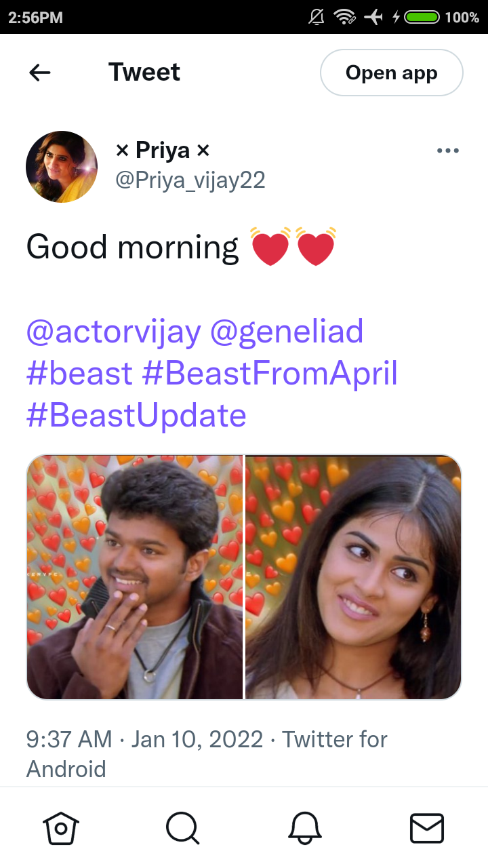488x868 pixels.
Task: Tap the muted notification bell in status bar
Action: [316, 17]
